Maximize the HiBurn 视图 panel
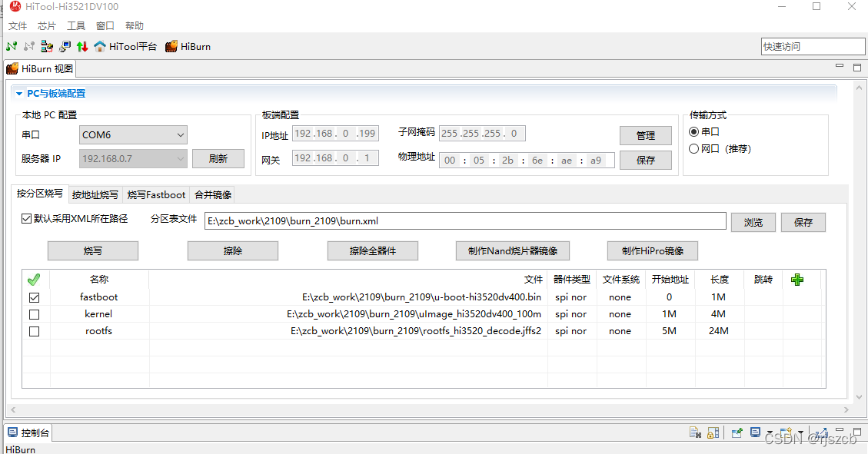Image resolution: width=868 pixels, height=454 pixels. 857,68
